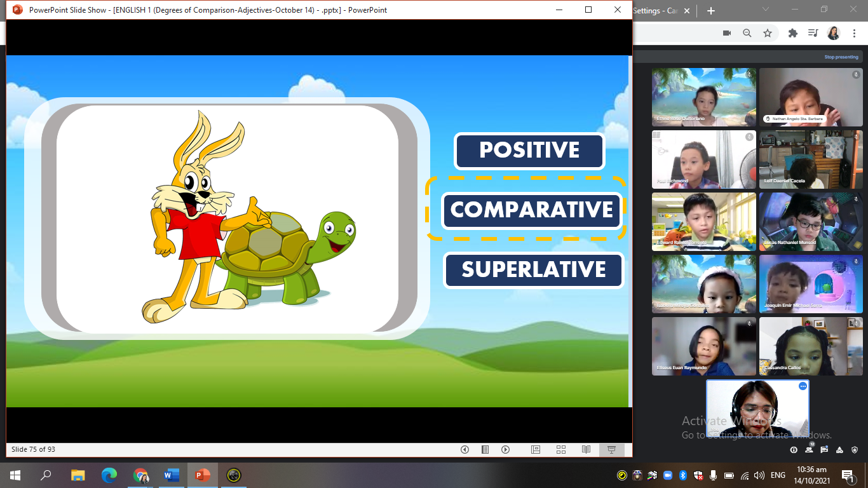868x488 pixels.
Task: Open more options on your self-view tile
Action: (803, 386)
